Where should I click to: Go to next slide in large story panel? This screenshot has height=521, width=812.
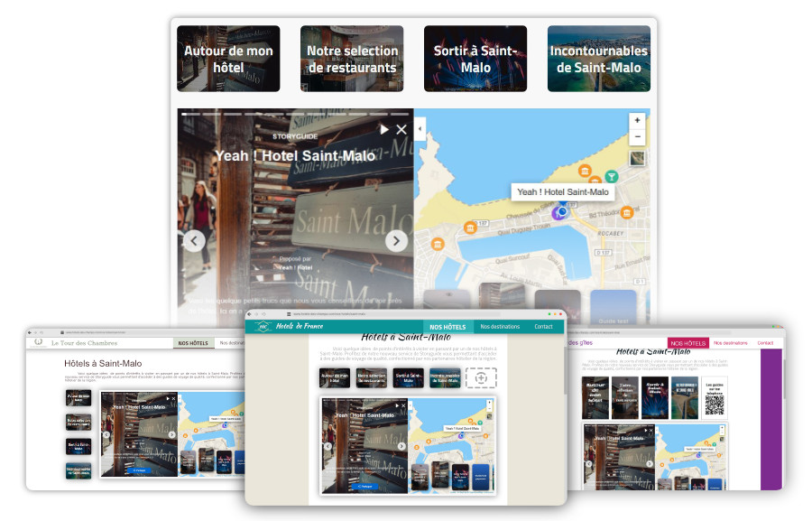[396, 240]
